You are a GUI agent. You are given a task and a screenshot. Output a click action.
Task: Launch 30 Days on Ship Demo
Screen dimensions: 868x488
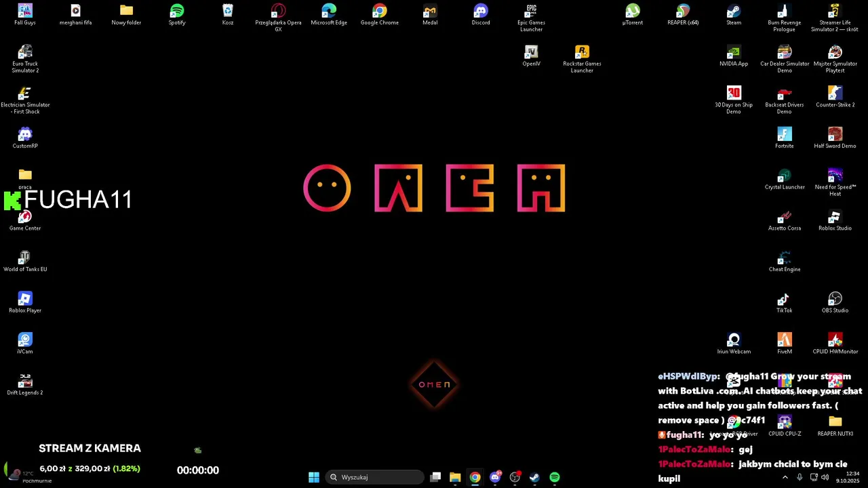[x=734, y=100]
